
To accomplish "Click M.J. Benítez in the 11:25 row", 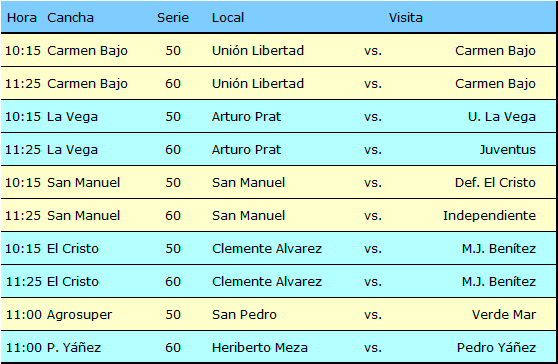I will coord(499,281).
